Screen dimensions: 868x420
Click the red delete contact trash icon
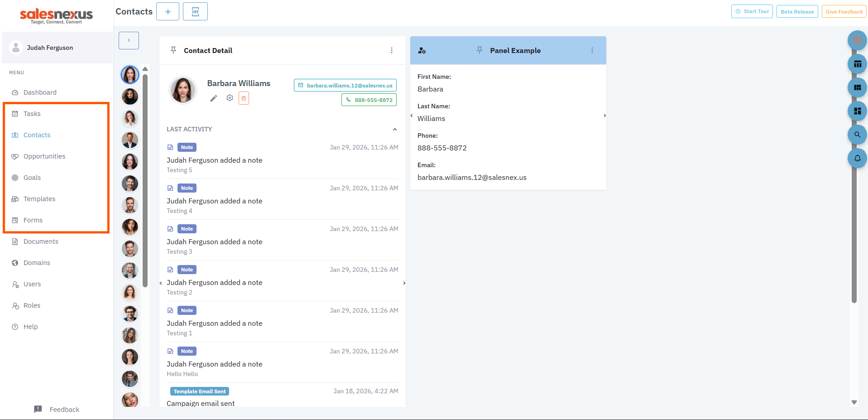pyautogui.click(x=244, y=98)
